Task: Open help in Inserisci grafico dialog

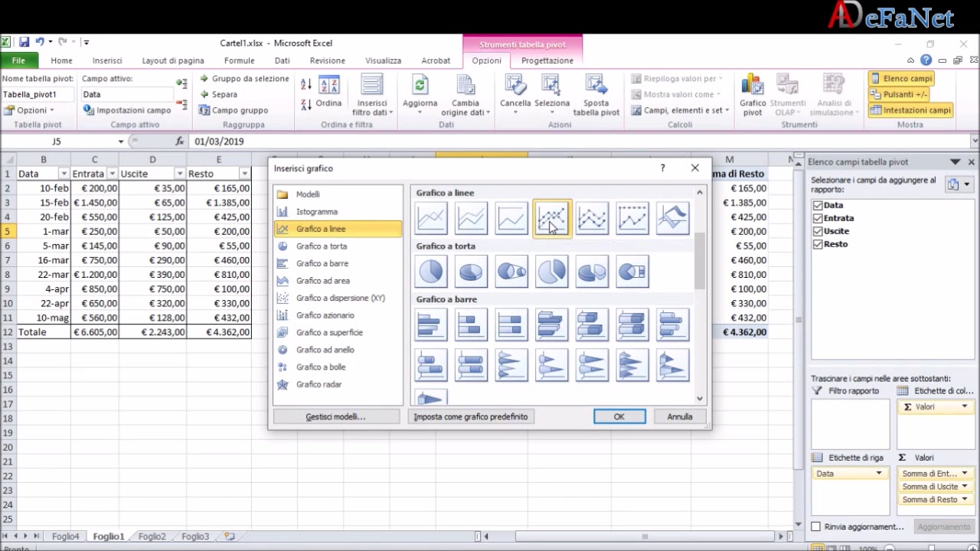Action: click(662, 168)
